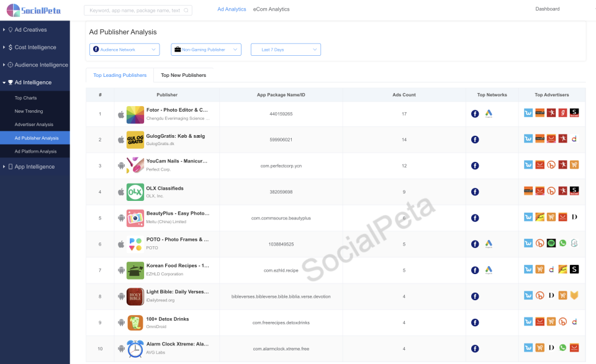596x364 pixels.
Task: Open the Non-Gaming Publisher dropdown
Action: pyautogui.click(x=206, y=50)
